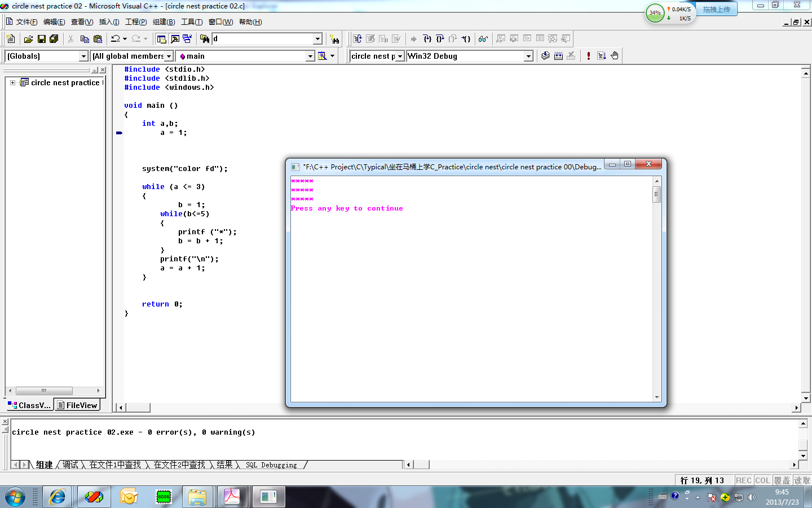Open the 组建(B) menu
The width and height of the screenshot is (812, 508).
click(164, 22)
